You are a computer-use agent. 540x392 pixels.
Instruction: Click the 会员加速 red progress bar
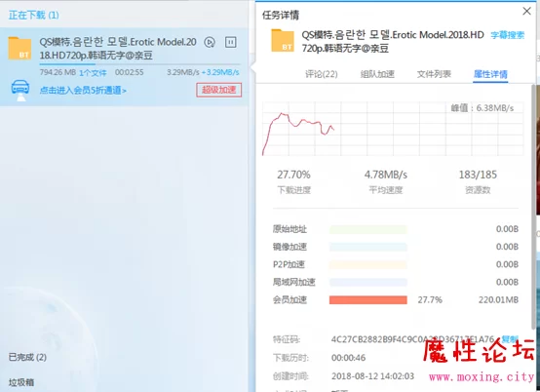click(x=368, y=300)
